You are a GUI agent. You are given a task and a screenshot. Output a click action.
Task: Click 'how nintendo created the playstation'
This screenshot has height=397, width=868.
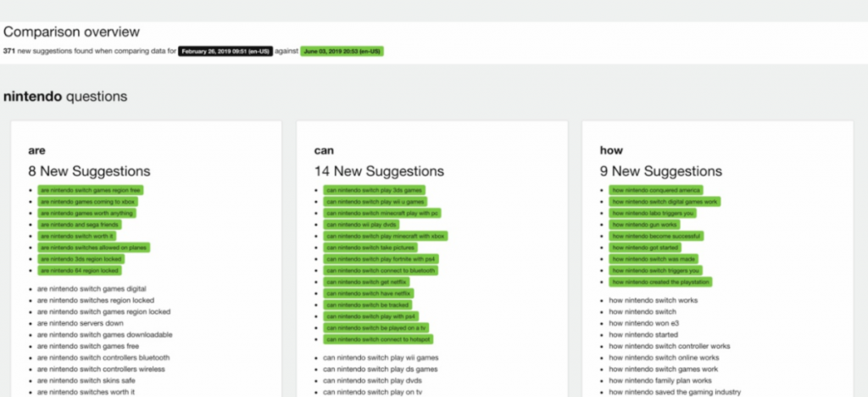660,282
